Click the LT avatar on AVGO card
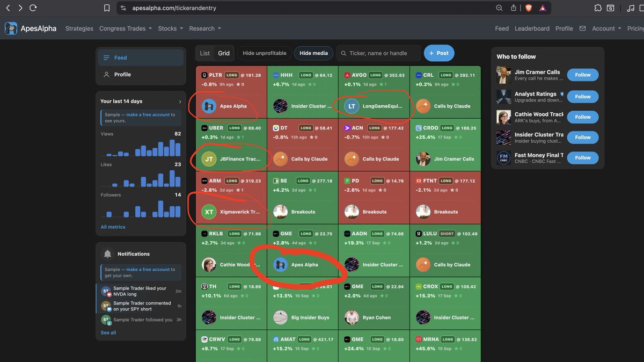Screen dimensions: 644x362 [x=352, y=106]
